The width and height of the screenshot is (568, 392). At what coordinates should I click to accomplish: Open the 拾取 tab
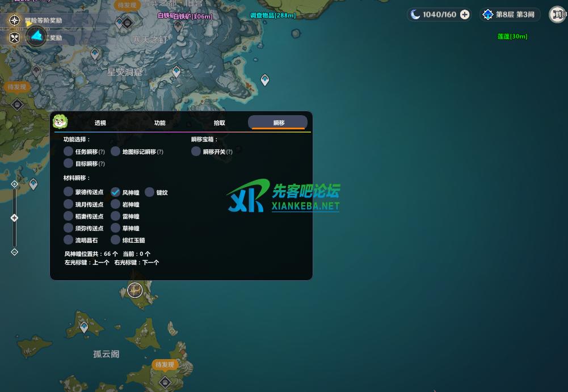pos(219,123)
